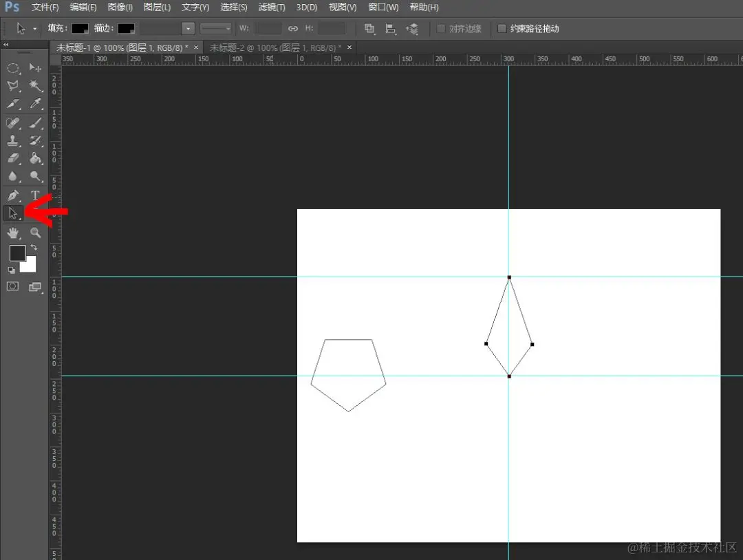Open the 编辑(E) menu
The height and width of the screenshot is (560, 743).
point(83,7)
